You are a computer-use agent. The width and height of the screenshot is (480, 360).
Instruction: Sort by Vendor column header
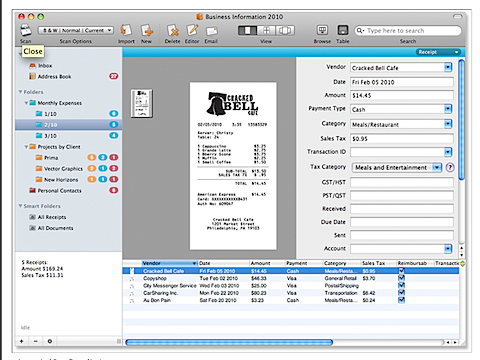pyautogui.click(x=170, y=263)
